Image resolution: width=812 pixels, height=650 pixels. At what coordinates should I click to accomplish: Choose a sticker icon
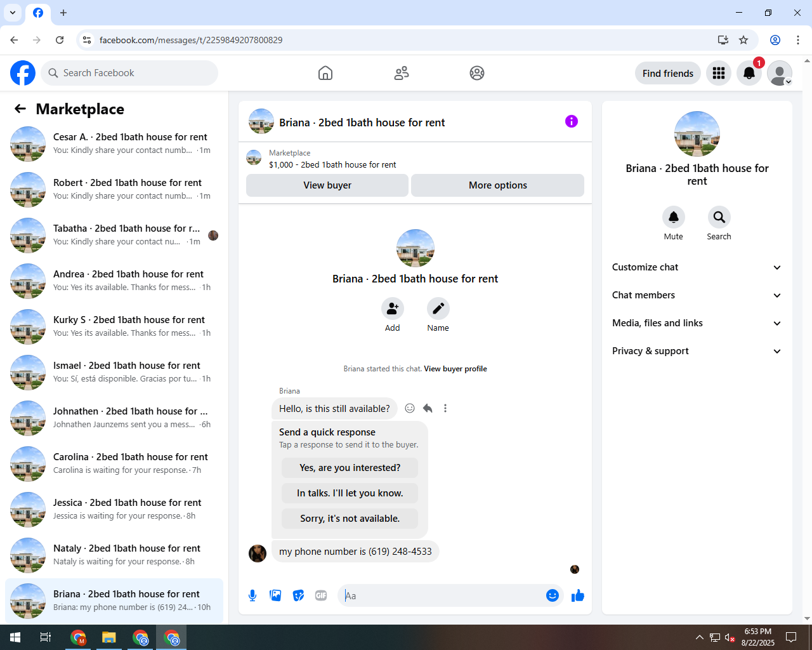(298, 595)
